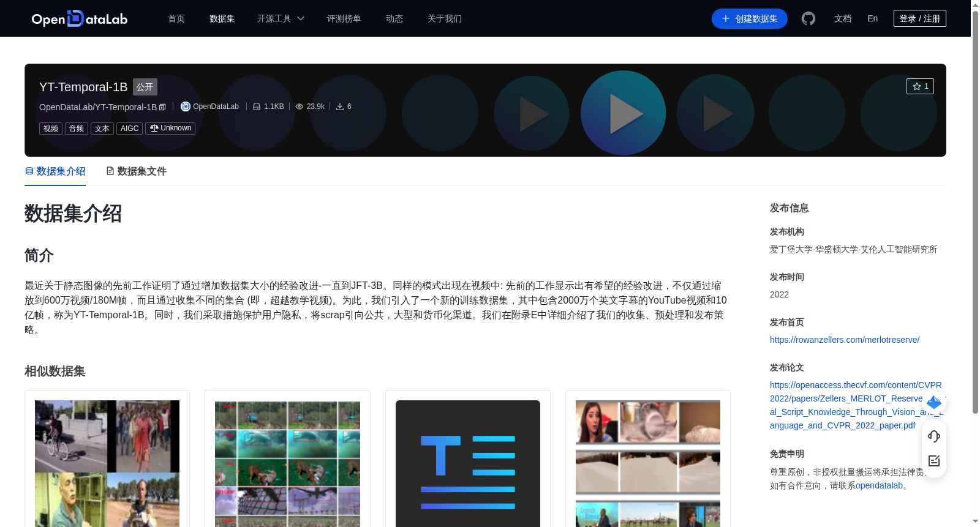
Task: Copy the OpenDataLab/YT-Temporal-1B path
Action: (x=162, y=107)
